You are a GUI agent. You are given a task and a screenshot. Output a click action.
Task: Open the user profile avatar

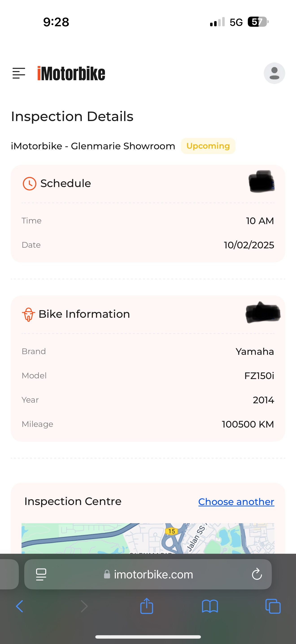pos(274,73)
